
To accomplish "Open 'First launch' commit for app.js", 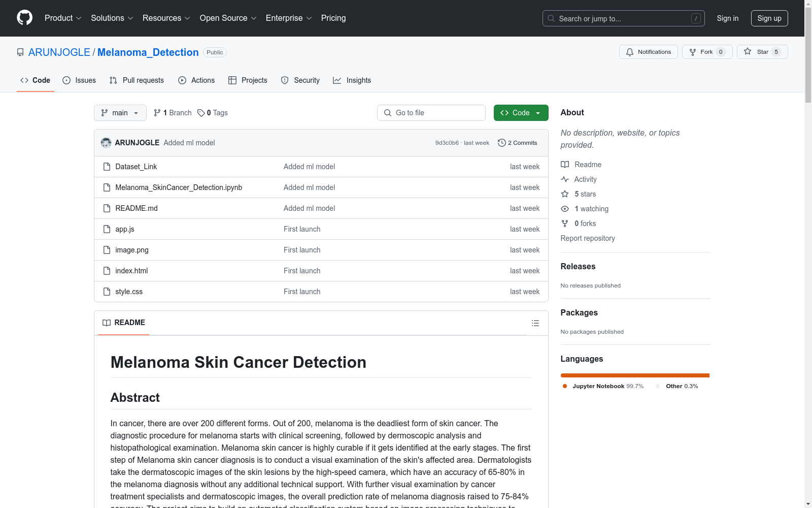I will (302, 229).
